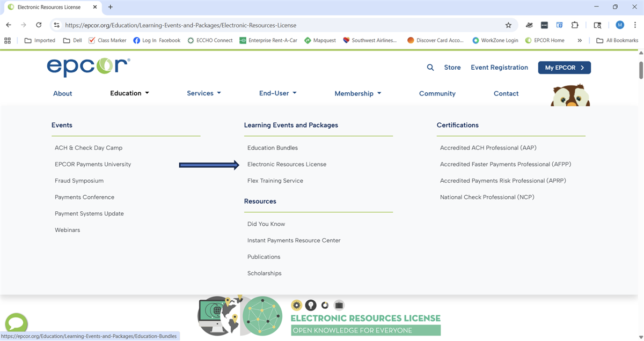
Task: Select EPCOR Payments University
Action: click(93, 165)
